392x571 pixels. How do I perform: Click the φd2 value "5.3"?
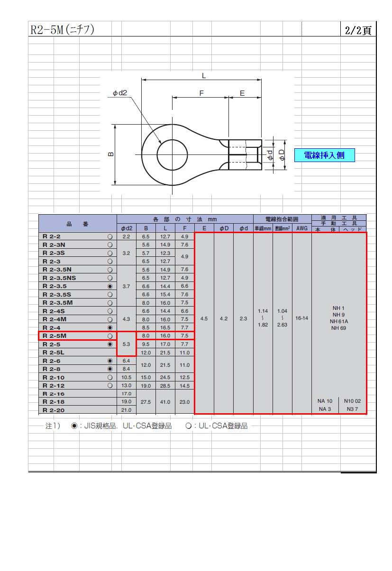click(x=126, y=344)
